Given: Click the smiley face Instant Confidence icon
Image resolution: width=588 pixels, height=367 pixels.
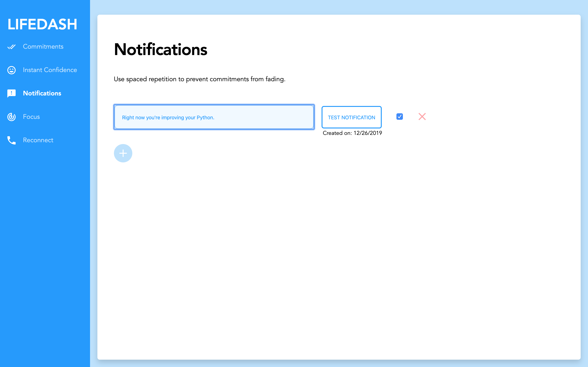Looking at the screenshot, I should point(11,70).
